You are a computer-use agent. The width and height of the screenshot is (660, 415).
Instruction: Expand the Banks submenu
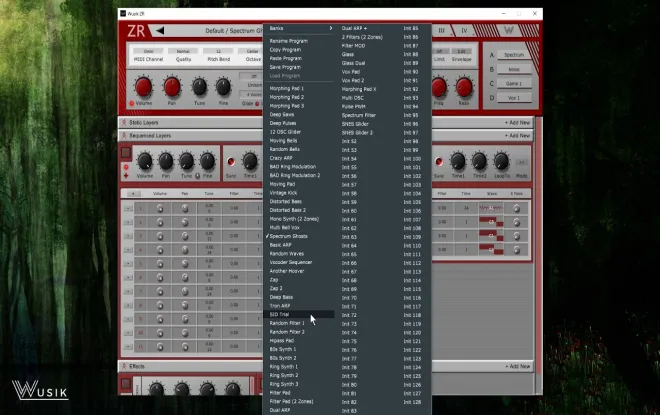click(x=299, y=28)
